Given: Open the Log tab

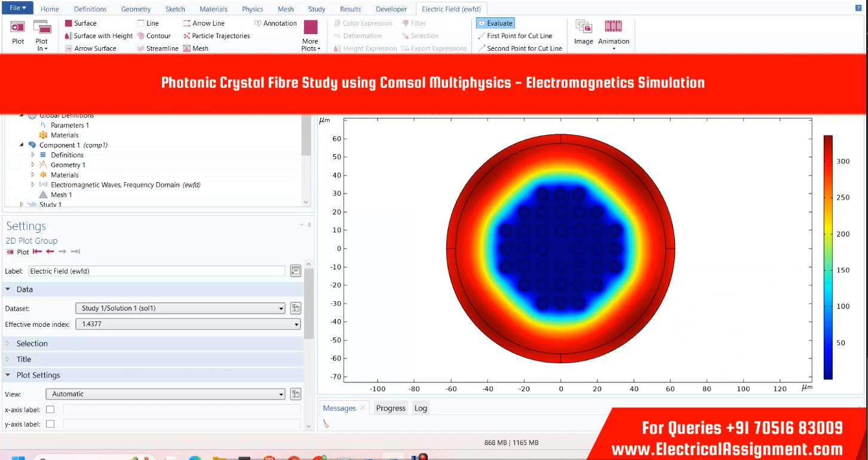Looking at the screenshot, I should 421,408.
